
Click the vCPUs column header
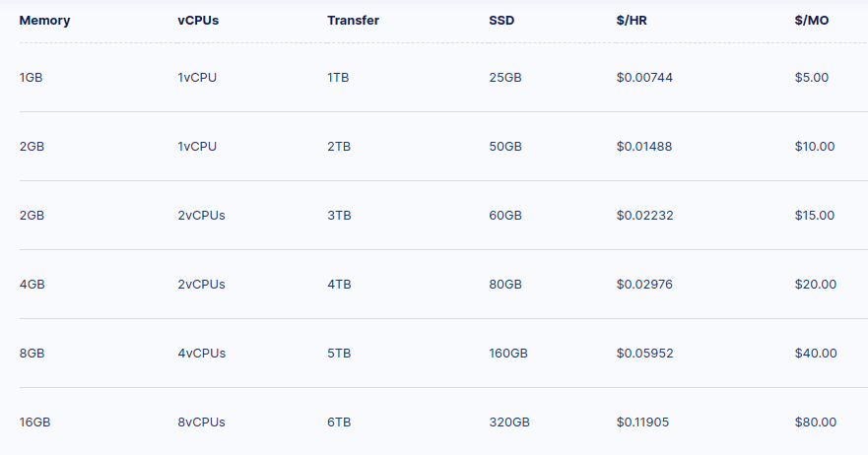(198, 20)
